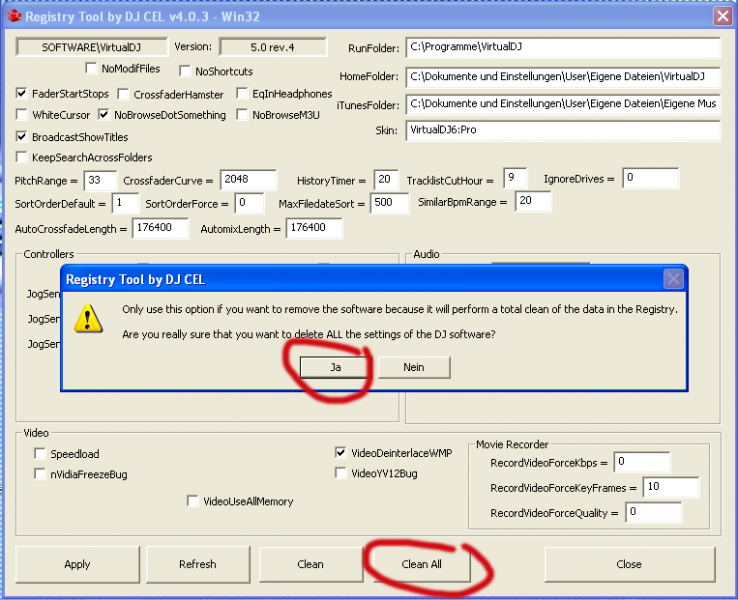Check the EqInHeadphones option

click(242, 93)
